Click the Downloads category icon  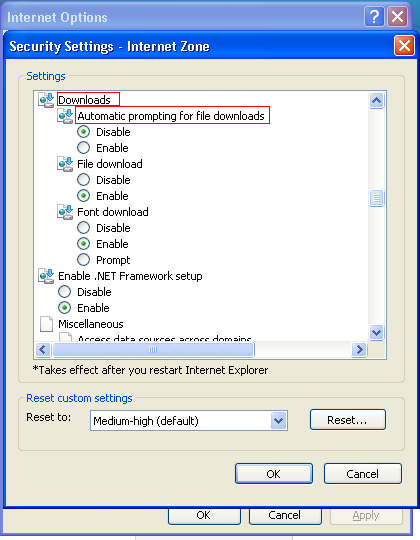(46, 100)
